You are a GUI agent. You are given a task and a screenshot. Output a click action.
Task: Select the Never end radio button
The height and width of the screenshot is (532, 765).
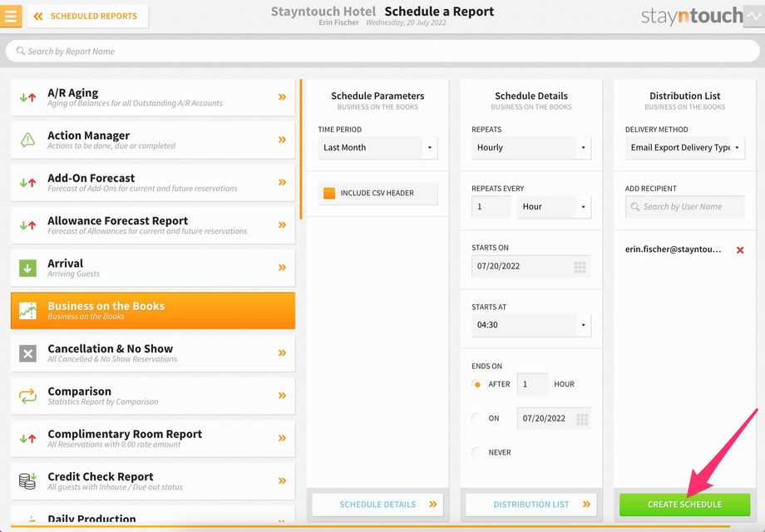pos(477,452)
